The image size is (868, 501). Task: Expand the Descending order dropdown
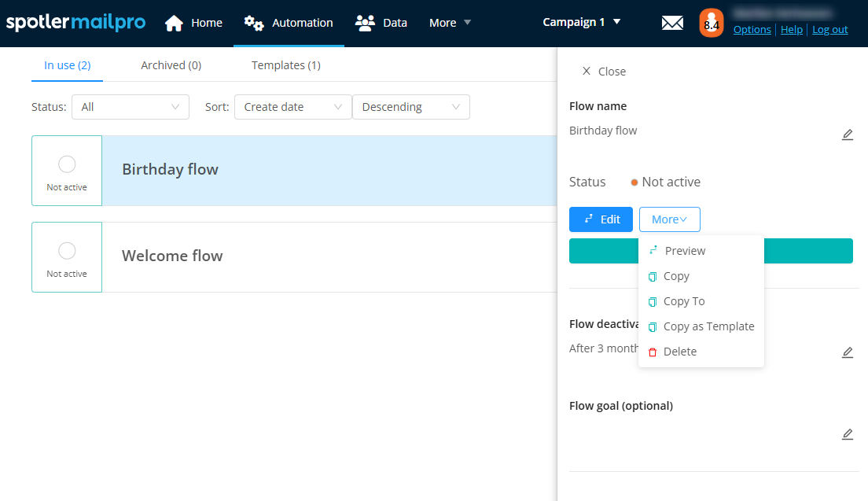410,107
